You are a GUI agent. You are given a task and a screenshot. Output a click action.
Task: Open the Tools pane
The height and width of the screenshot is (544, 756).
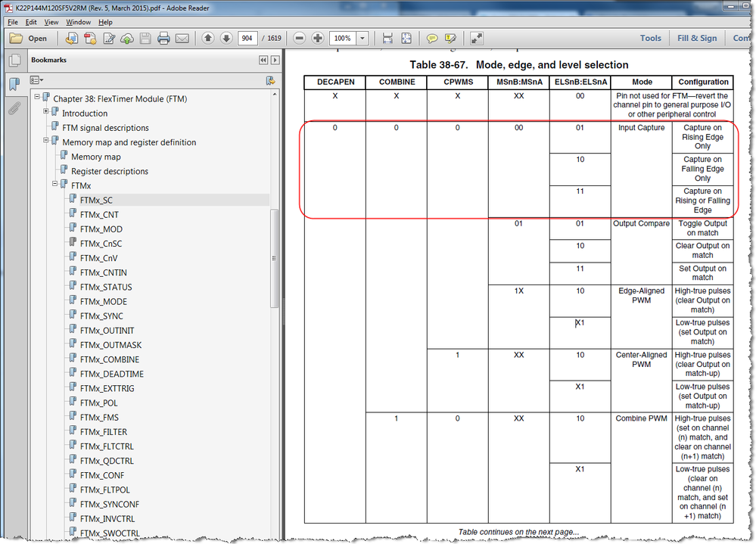[650, 38]
